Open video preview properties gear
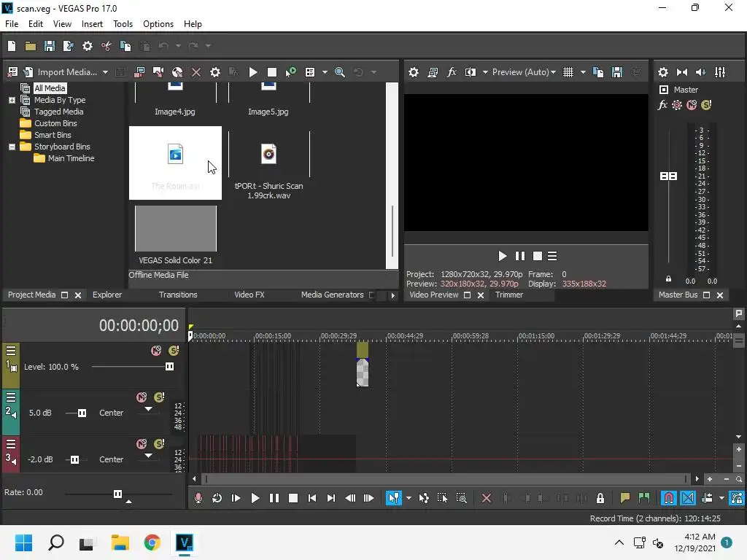 pyautogui.click(x=414, y=72)
